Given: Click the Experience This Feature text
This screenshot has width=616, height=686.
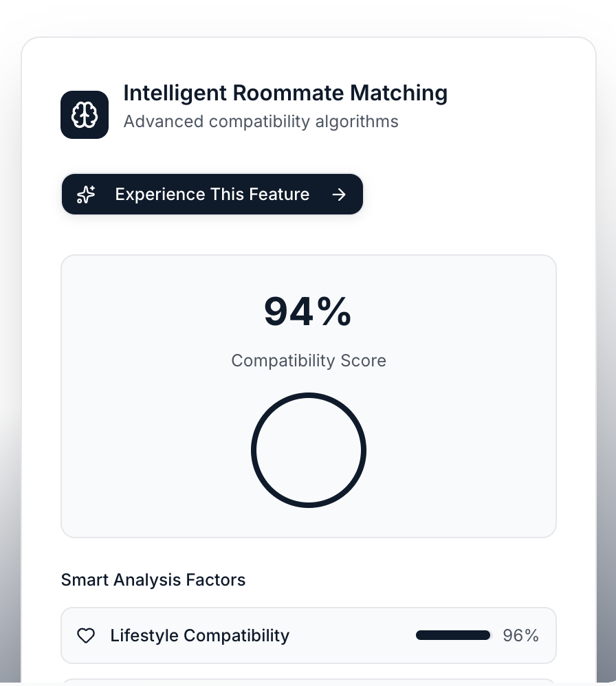Looking at the screenshot, I should pyautogui.click(x=212, y=195).
